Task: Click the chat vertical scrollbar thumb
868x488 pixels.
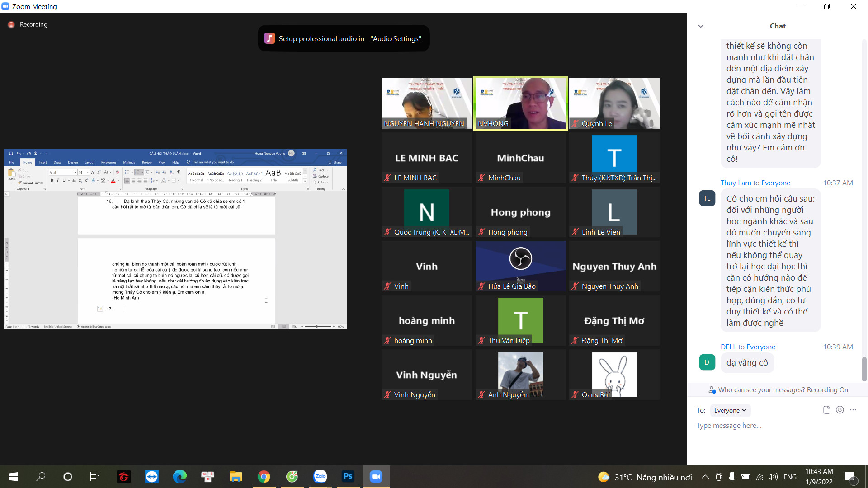Action: pos(864,369)
